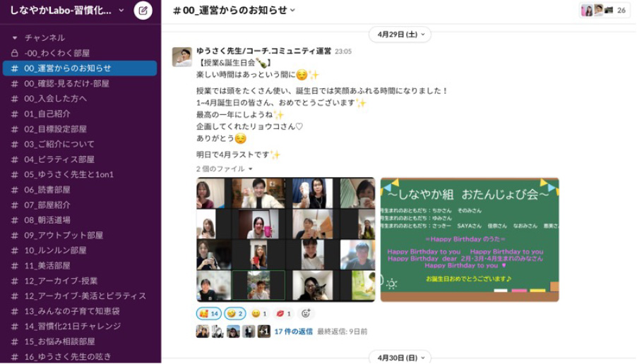Viewport: 637px width, 364px height.
Task: Toggle the smiley reaction with count 1
Action: [258, 314]
